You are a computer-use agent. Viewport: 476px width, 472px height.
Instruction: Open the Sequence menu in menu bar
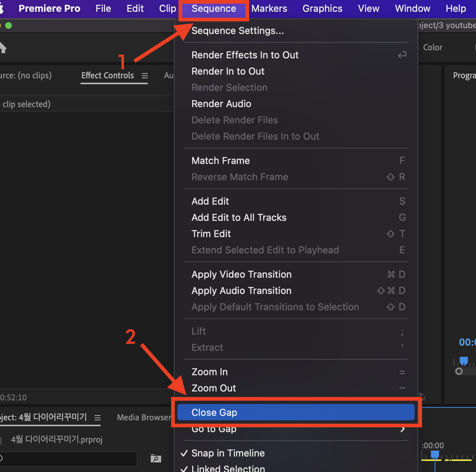tap(214, 8)
